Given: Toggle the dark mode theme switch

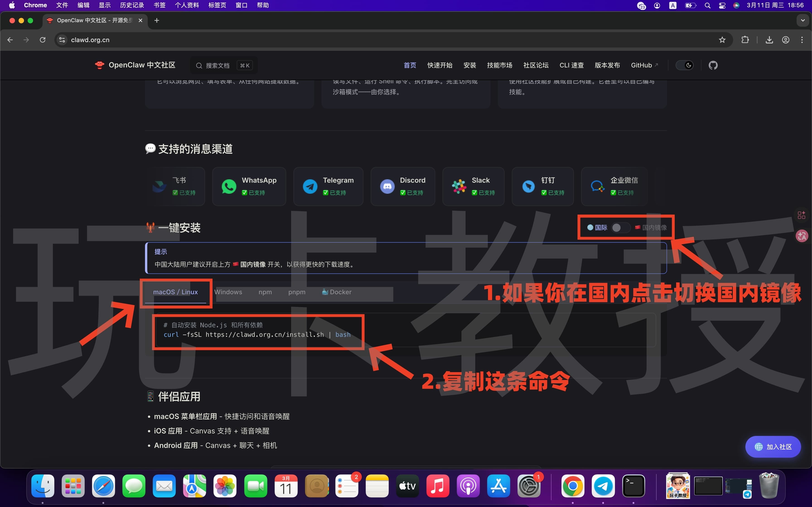Looking at the screenshot, I should pyautogui.click(x=684, y=65).
